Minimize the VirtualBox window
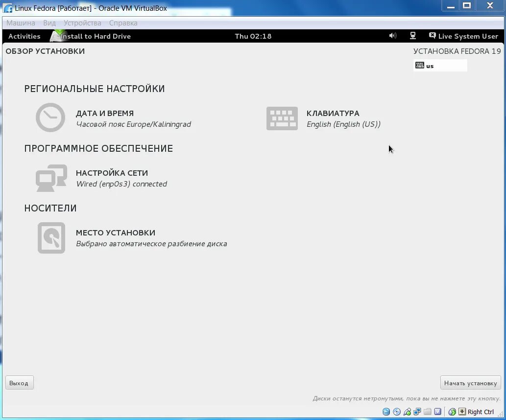 [451, 6]
